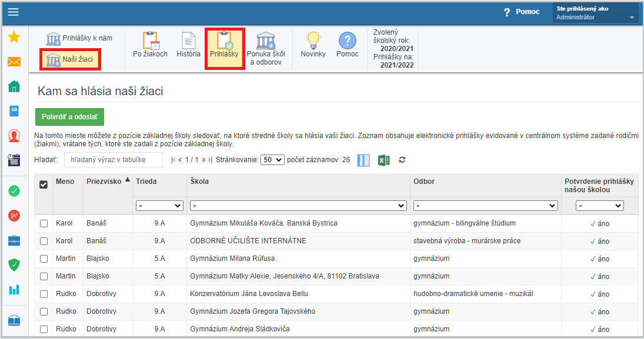Click the refresh icon next to Excel
The image size is (644, 339).
pyautogui.click(x=402, y=160)
